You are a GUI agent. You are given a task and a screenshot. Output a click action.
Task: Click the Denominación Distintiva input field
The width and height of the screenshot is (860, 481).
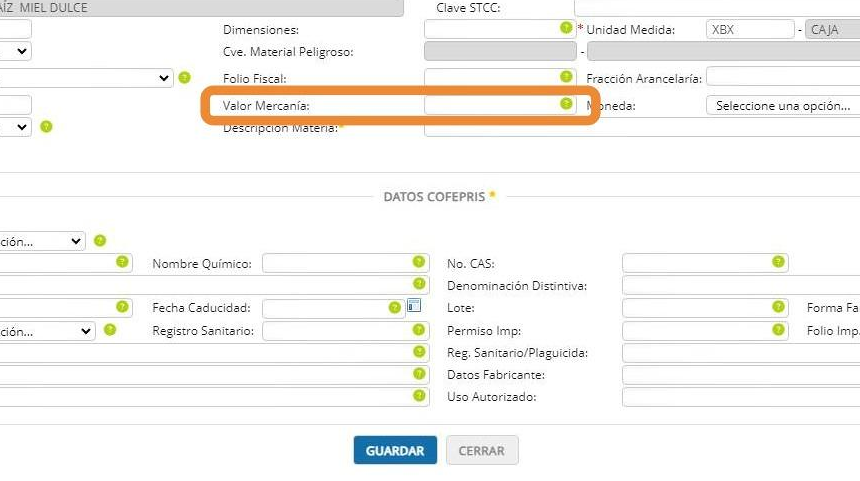(740, 285)
